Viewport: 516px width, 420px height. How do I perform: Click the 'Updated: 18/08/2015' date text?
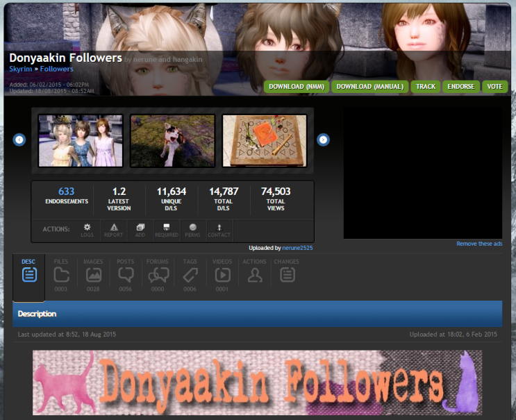[51, 91]
